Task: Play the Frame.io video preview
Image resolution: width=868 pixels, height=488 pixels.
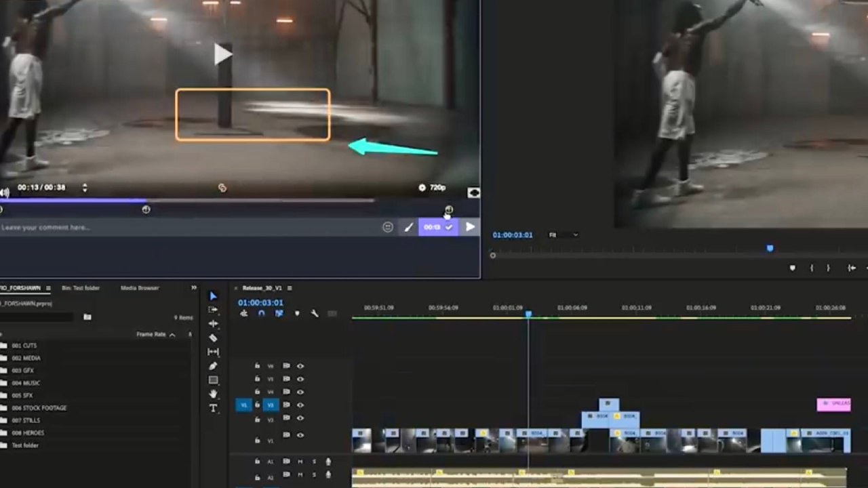Action: pos(223,54)
